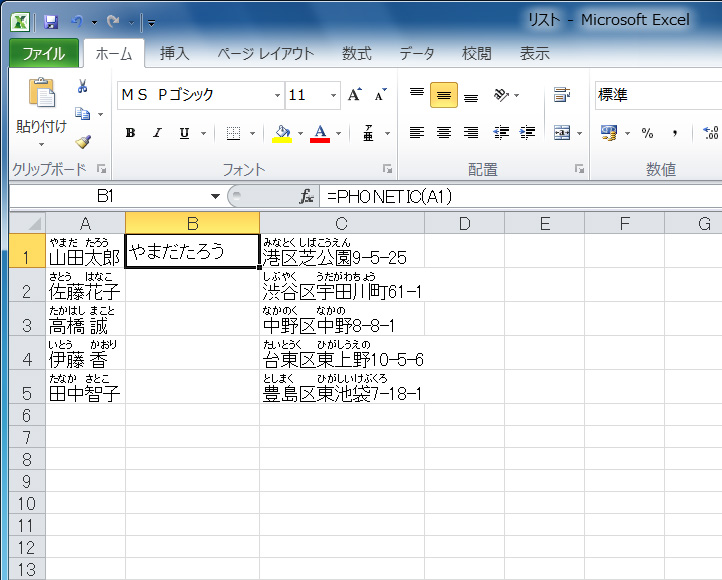Click the Increase Font Size icon
The image size is (722, 580).
pyautogui.click(x=354, y=96)
